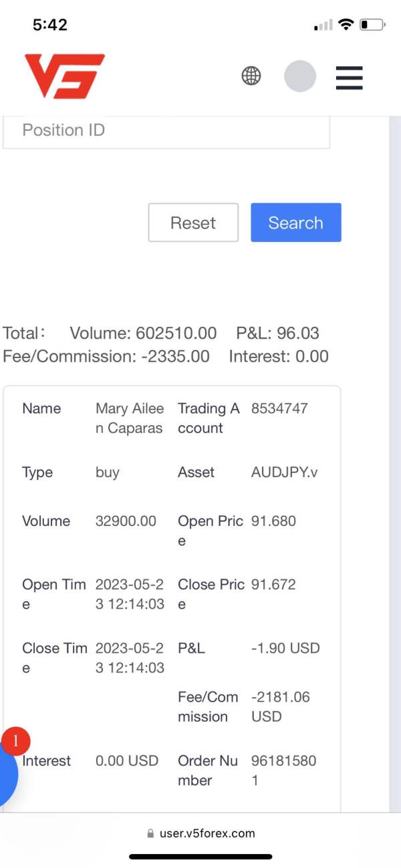
Task: Click the V5 logo
Action: coord(65,76)
